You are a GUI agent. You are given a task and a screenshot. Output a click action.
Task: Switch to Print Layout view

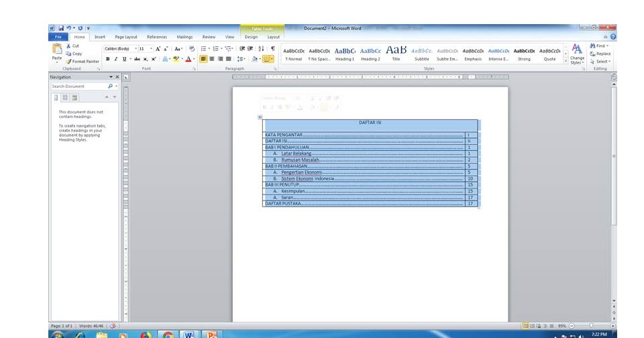click(525, 326)
